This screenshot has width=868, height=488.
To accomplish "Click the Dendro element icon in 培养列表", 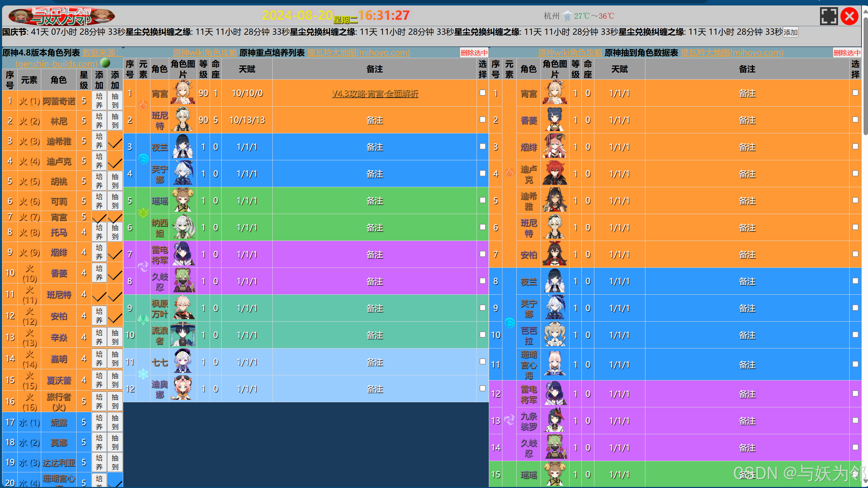I will click(143, 213).
